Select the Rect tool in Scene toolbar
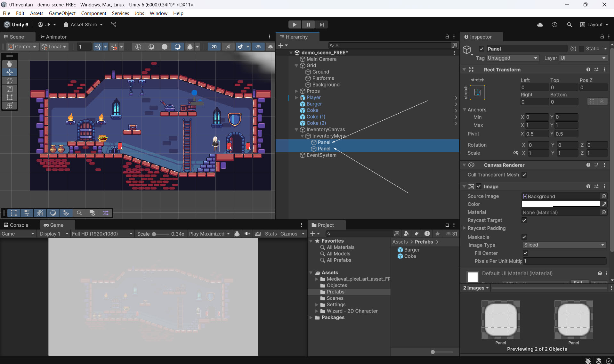This screenshot has height=364, width=614. [x=10, y=97]
